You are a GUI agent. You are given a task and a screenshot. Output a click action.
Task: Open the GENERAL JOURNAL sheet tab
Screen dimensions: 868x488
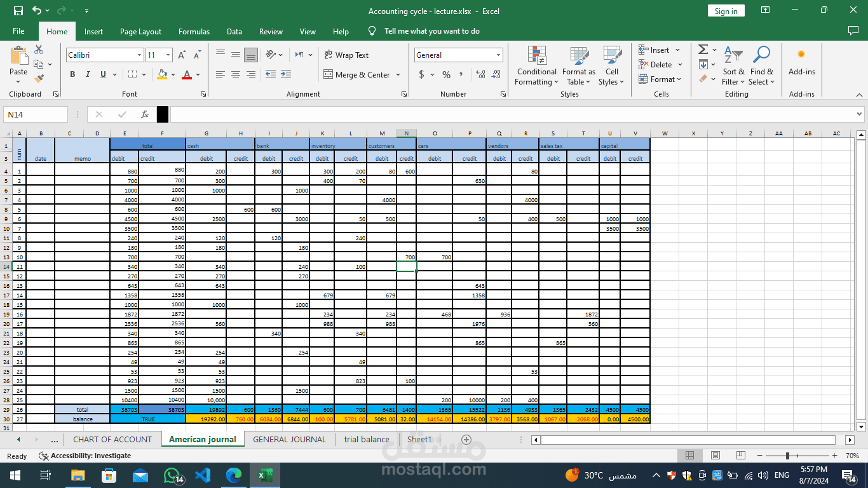point(289,439)
